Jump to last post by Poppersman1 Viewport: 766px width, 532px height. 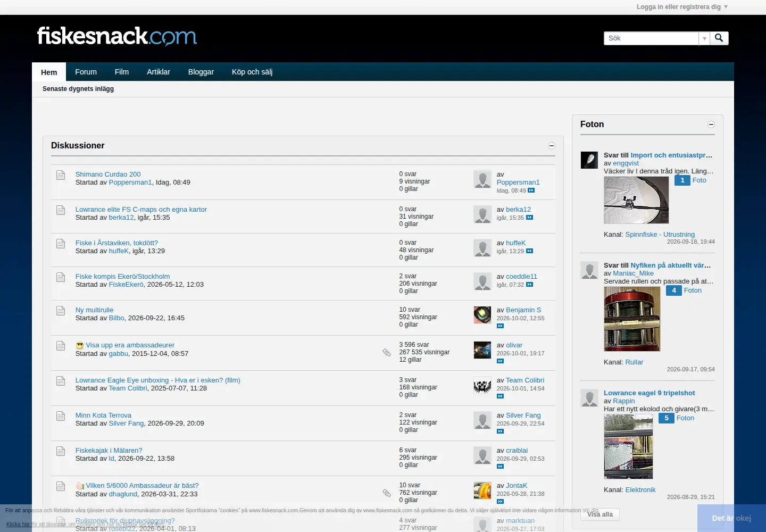click(x=531, y=190)
